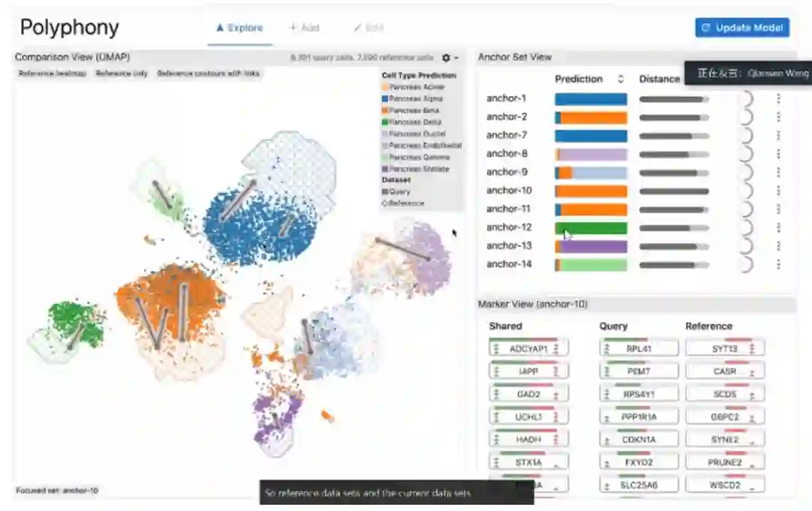The width and height of the screenshot is (812, 511).
Task: Click anchor-10 orange prediction bar
Action: click(x=591, y=190)
